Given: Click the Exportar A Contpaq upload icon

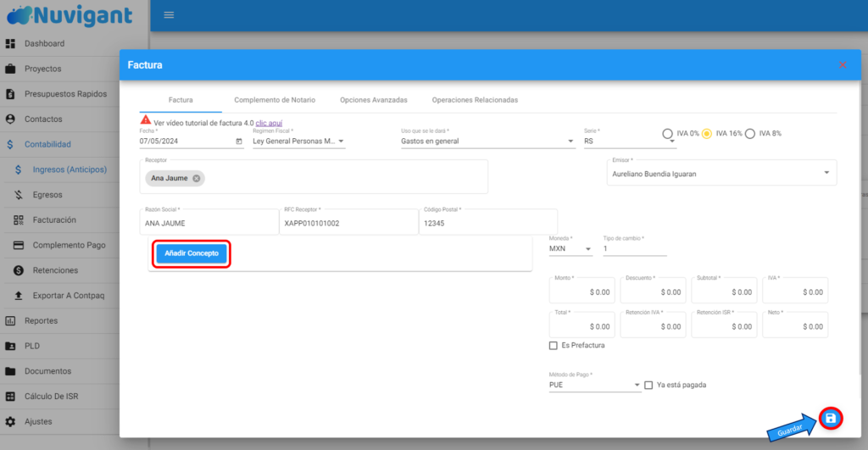Looking at the screenshot, I should coord(19,296).
